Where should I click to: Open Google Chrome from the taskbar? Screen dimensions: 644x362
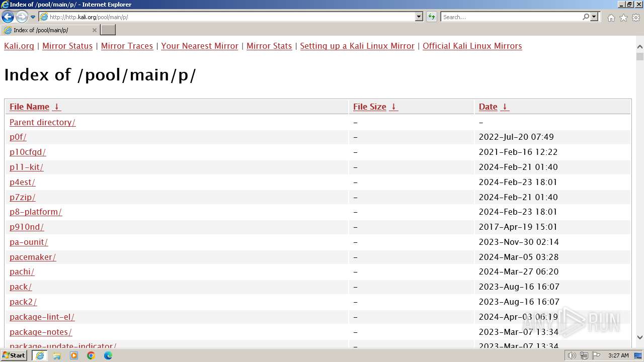tap(91, 355)
